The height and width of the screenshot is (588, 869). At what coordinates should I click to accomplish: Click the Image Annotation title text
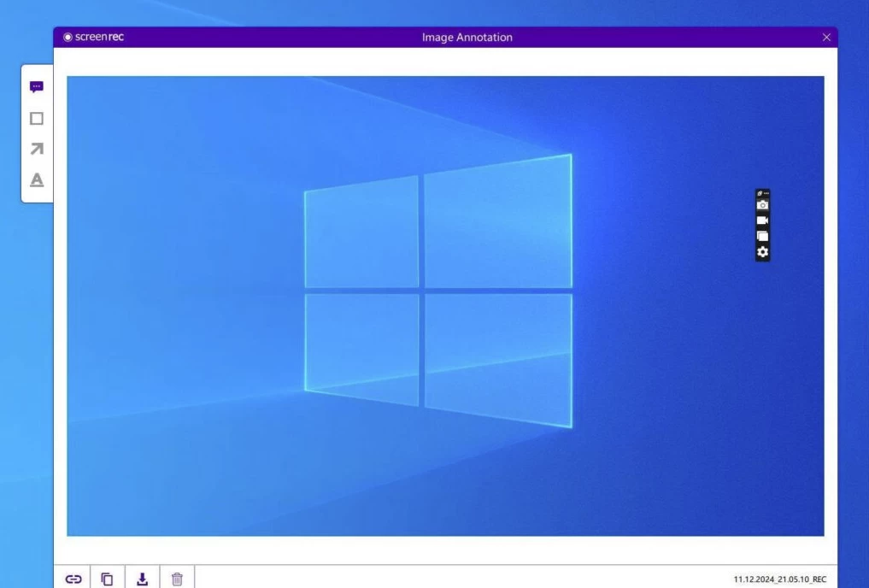click(x=467, y=37)
